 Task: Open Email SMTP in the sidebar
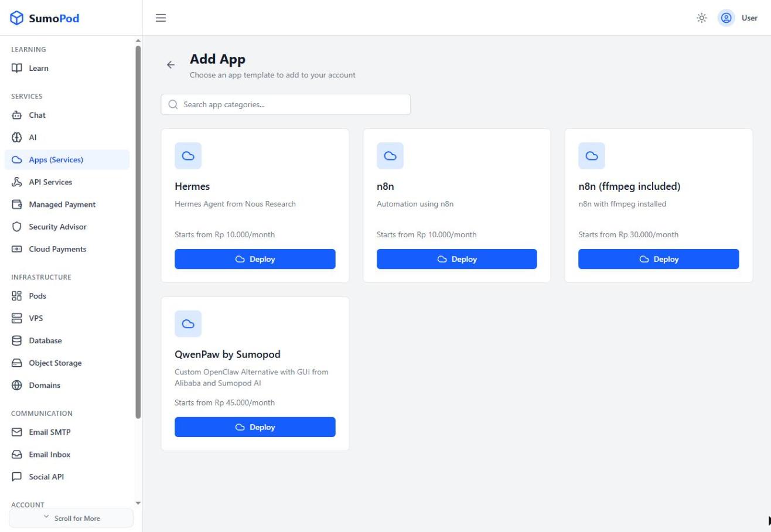pyautogui.click(x=67, y=432)
